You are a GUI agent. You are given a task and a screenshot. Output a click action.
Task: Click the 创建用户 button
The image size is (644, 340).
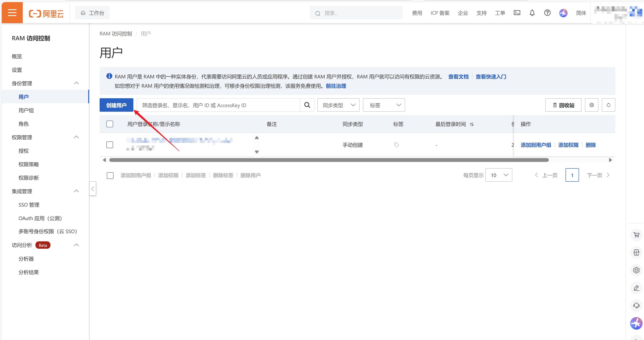(116, 105)
